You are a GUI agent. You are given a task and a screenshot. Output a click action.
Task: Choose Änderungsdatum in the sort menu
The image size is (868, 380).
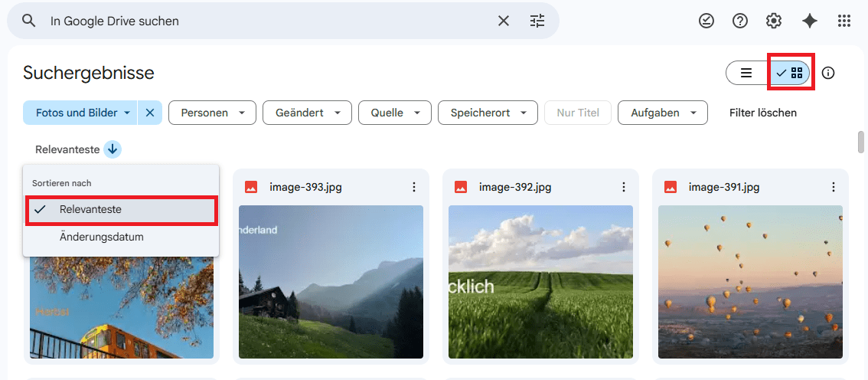click(101, 237)
